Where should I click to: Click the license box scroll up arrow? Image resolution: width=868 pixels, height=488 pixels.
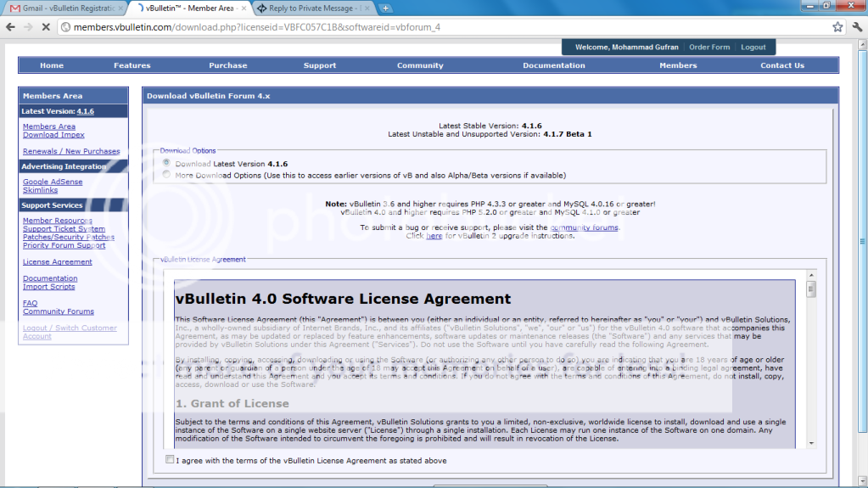811,275
